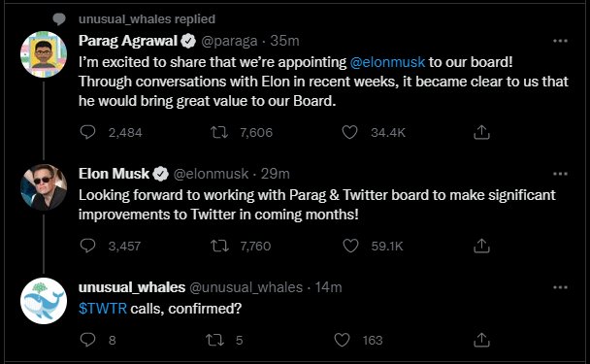
Task: Open more options on unusual_whales' tweet
Action: (x=560, y=287)
